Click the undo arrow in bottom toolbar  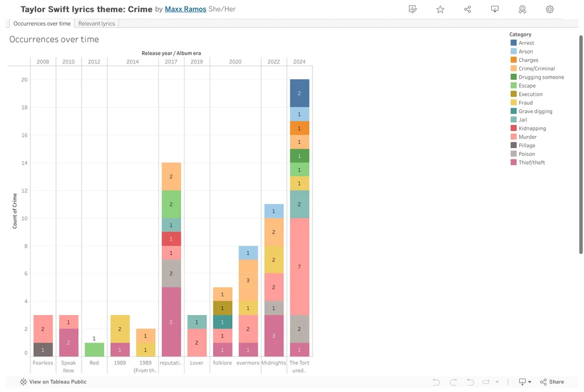tap(436, 381)
